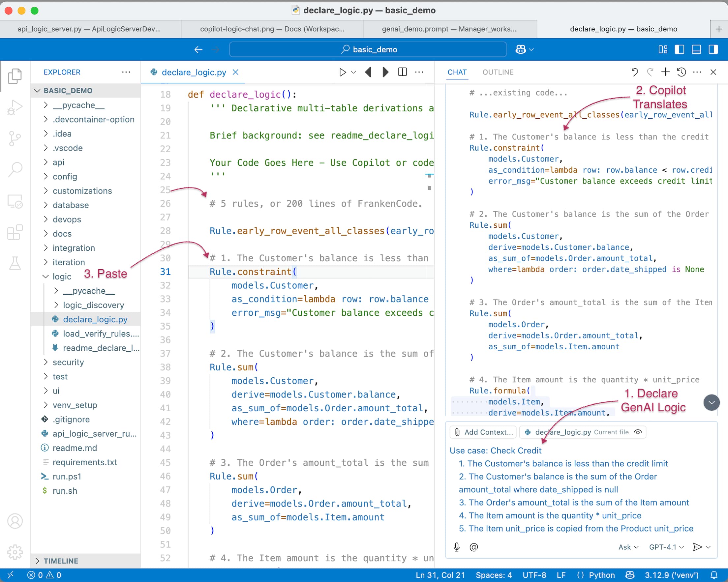Open Run and Debug view
This screenshot has width=728, height=582.
click(15, 108)
